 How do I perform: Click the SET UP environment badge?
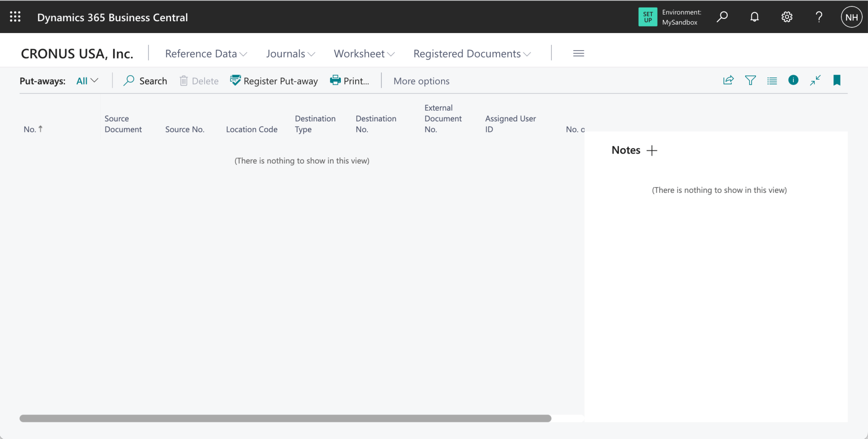point(648,17)
